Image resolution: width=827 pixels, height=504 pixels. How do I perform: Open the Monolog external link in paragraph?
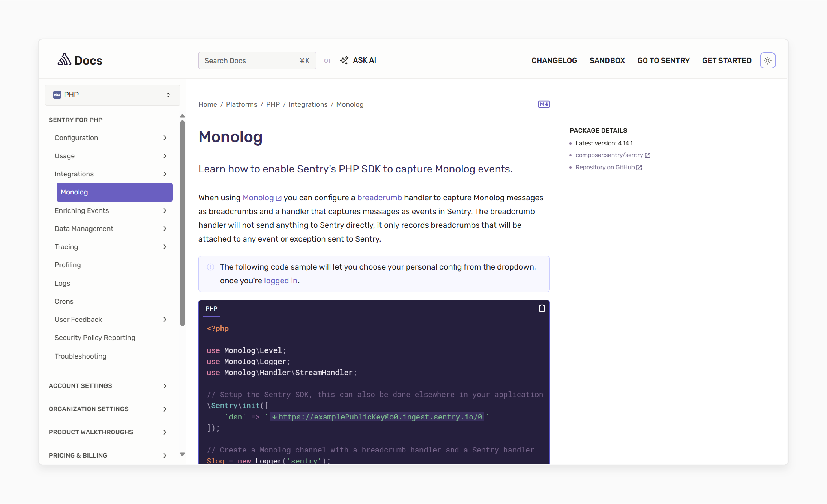pyautogui.click(x=262, y=198)
